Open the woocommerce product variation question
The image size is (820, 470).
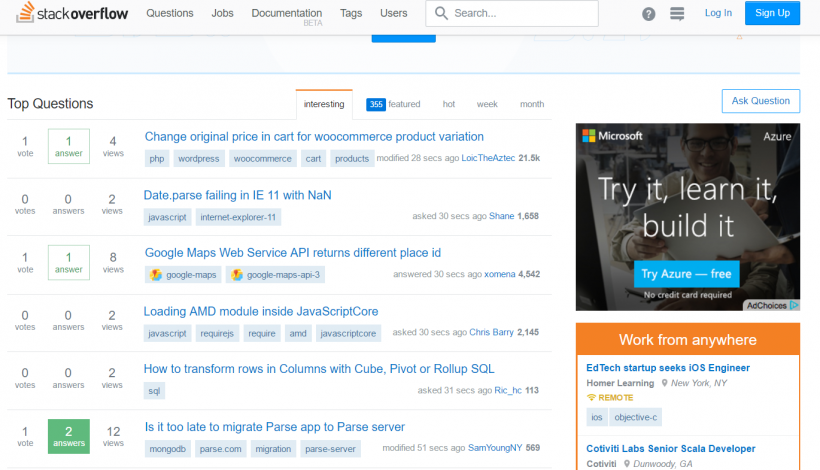click(314, 136)
